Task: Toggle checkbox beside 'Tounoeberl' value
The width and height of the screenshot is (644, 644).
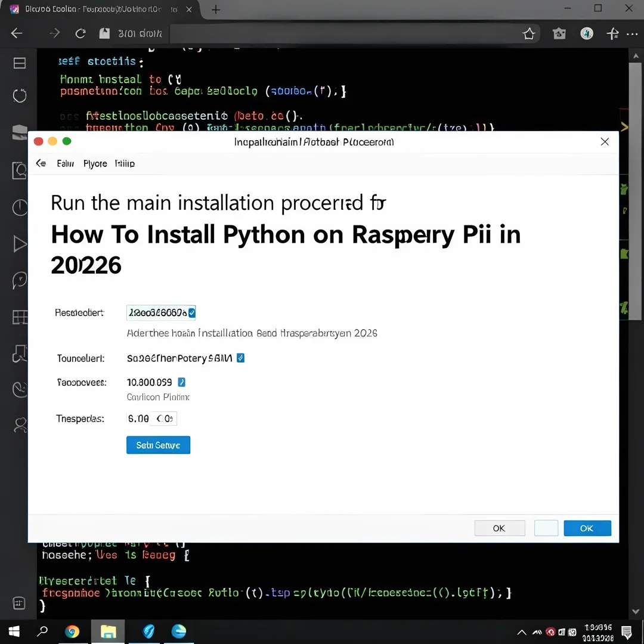Action: tap(241, 358)
